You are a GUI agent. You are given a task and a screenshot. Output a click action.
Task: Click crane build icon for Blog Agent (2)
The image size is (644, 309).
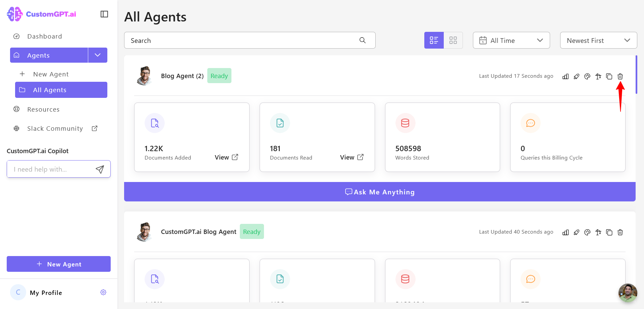(x=598, y=76)
